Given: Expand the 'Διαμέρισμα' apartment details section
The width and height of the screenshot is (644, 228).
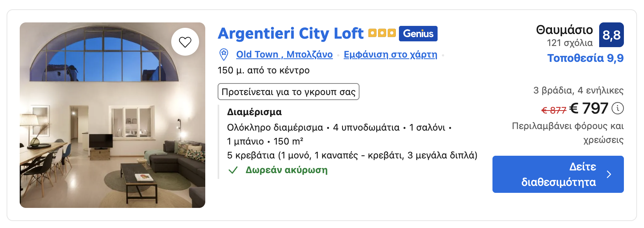Looking at the screenshot, I should click(x=254, y=112).
